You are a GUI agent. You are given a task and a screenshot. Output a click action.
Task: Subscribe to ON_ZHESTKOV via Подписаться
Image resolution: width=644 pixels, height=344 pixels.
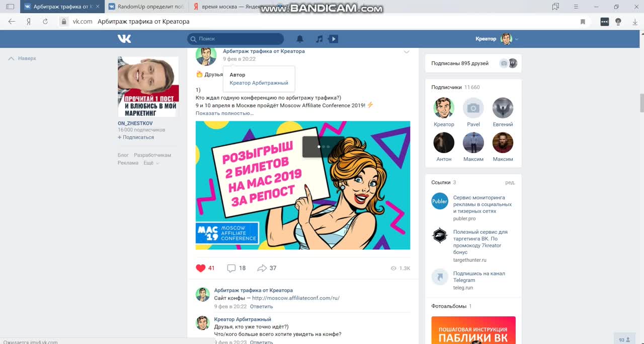(136, 137)
